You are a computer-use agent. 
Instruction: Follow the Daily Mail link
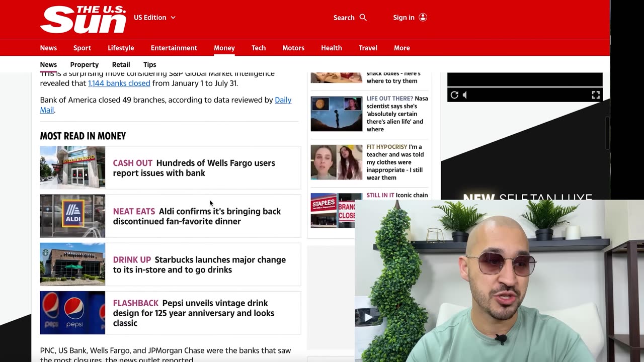tap(283, 100)
